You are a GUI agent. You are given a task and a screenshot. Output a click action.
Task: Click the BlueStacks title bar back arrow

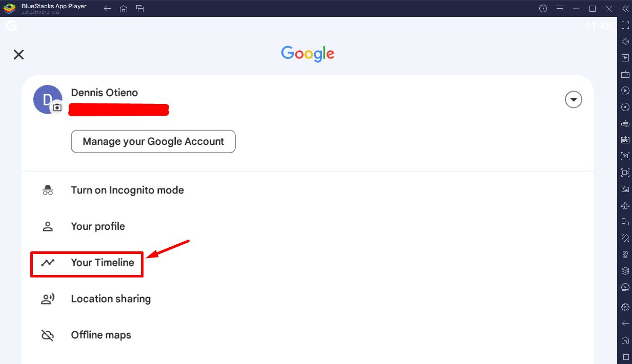click(107, 9)
